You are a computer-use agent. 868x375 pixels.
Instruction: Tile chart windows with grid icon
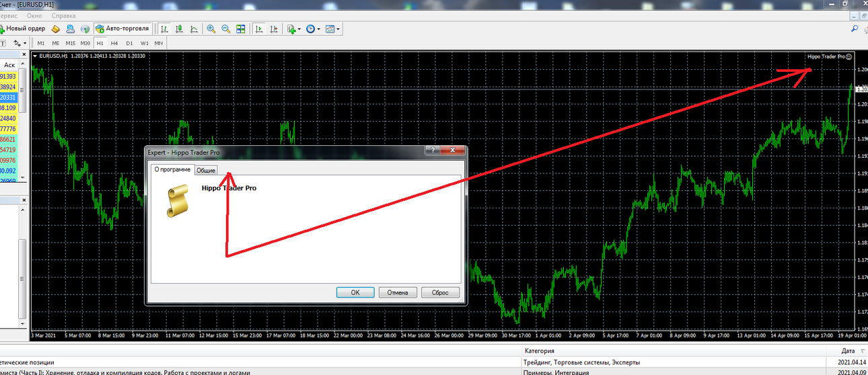coord(241,29)
